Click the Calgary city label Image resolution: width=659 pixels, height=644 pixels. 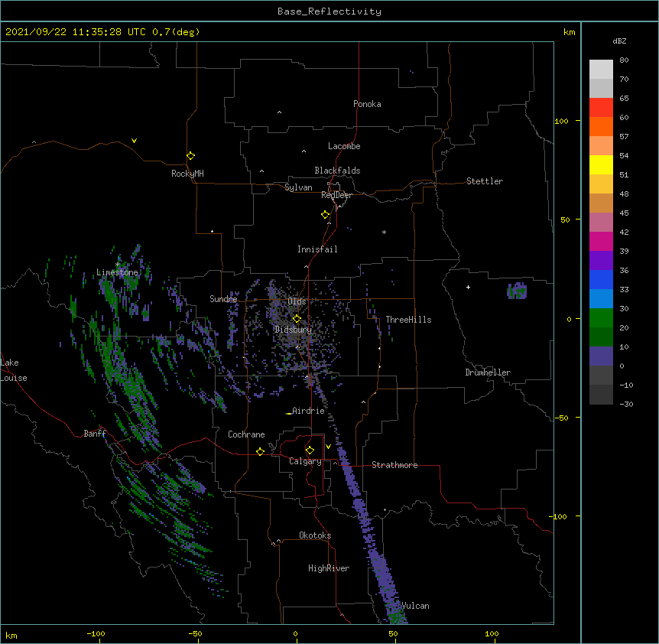coord(305,461)
